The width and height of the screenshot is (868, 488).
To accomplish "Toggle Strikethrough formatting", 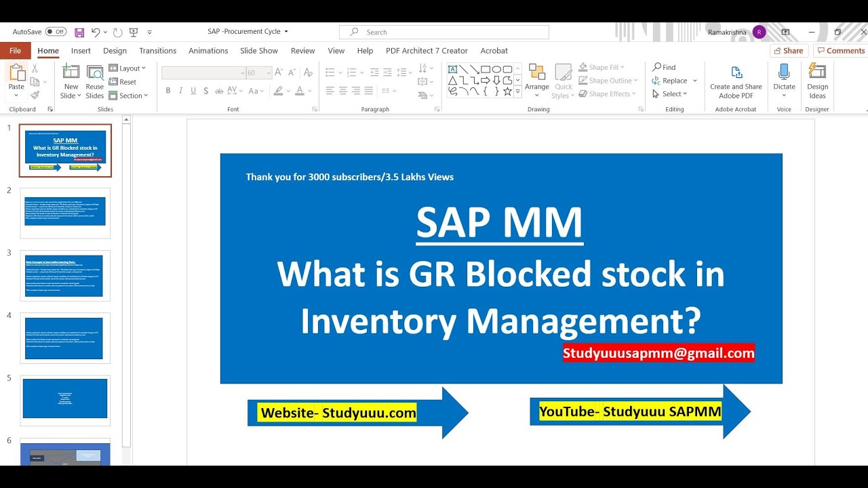I will 219,91.
